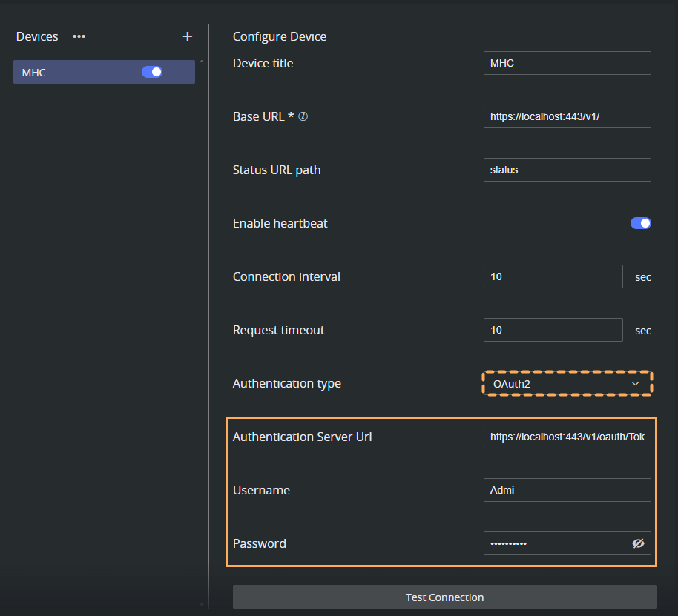Edit the Request timeout value
678x616 pixels.
pyautogui.click(x=553, y=330)
